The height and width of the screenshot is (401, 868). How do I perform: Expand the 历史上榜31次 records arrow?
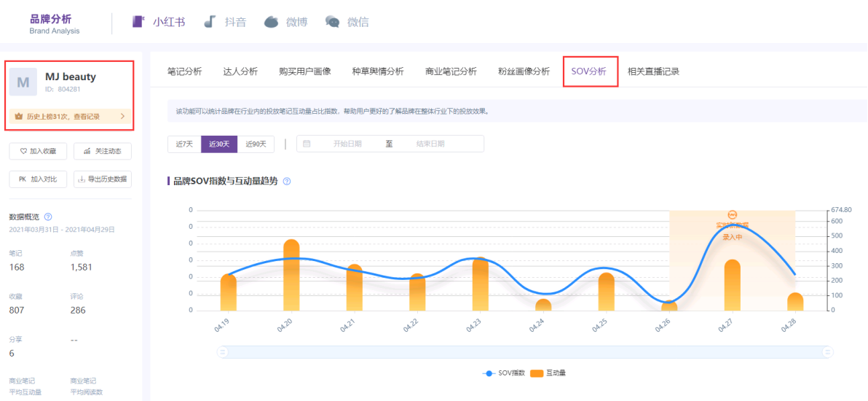point(122,116)
